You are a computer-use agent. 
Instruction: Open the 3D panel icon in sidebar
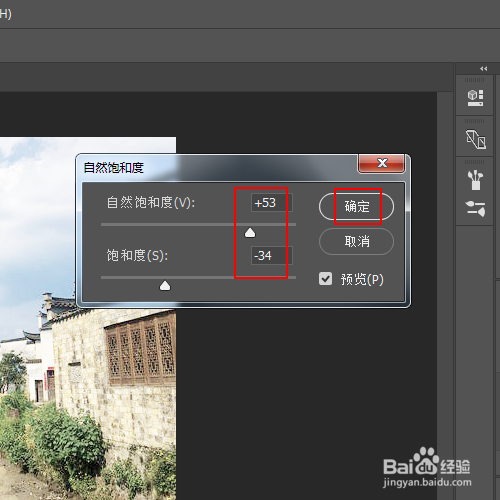click(475, 98)
